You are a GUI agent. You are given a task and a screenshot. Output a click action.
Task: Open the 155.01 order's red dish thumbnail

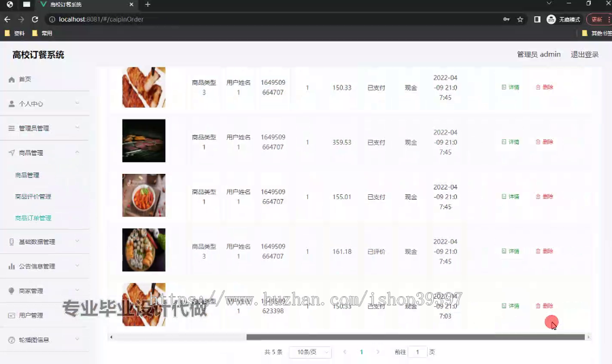pos(143,196)
